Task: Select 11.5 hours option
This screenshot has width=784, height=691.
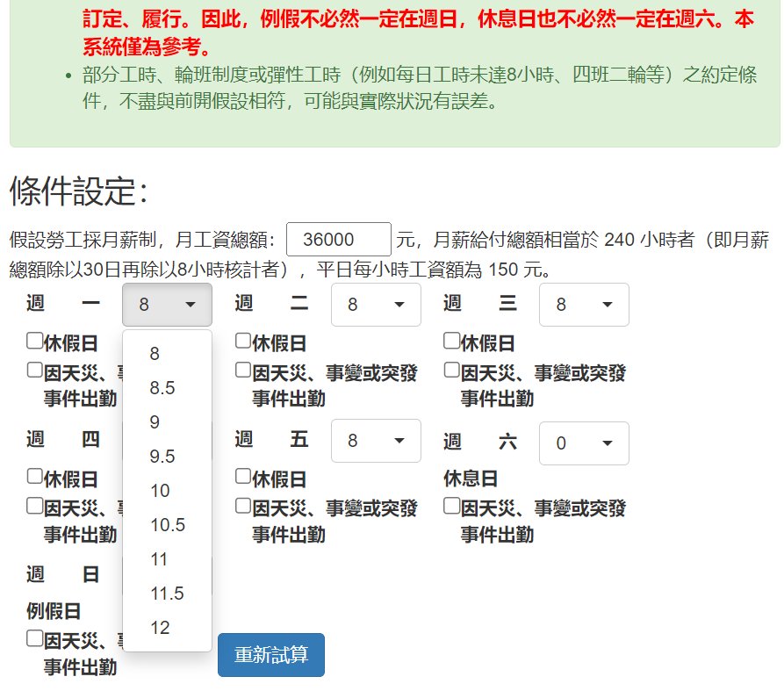Action: pos(167,593)
